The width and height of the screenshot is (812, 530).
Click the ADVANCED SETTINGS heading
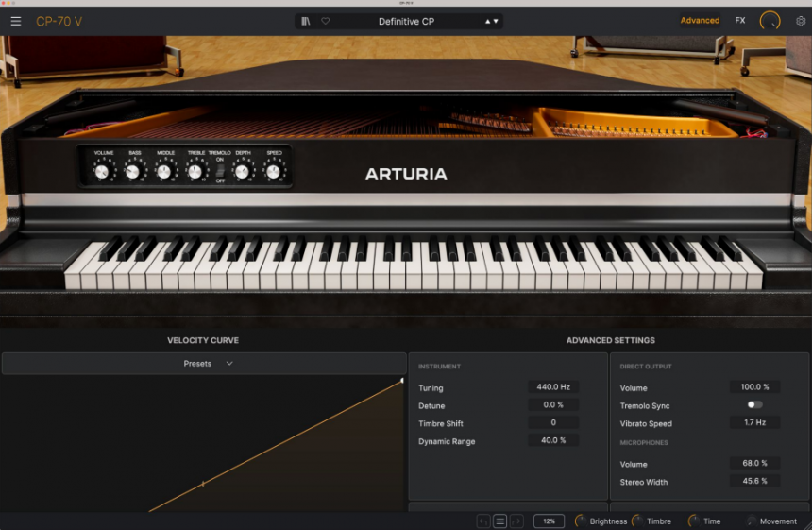pos(611,340)
